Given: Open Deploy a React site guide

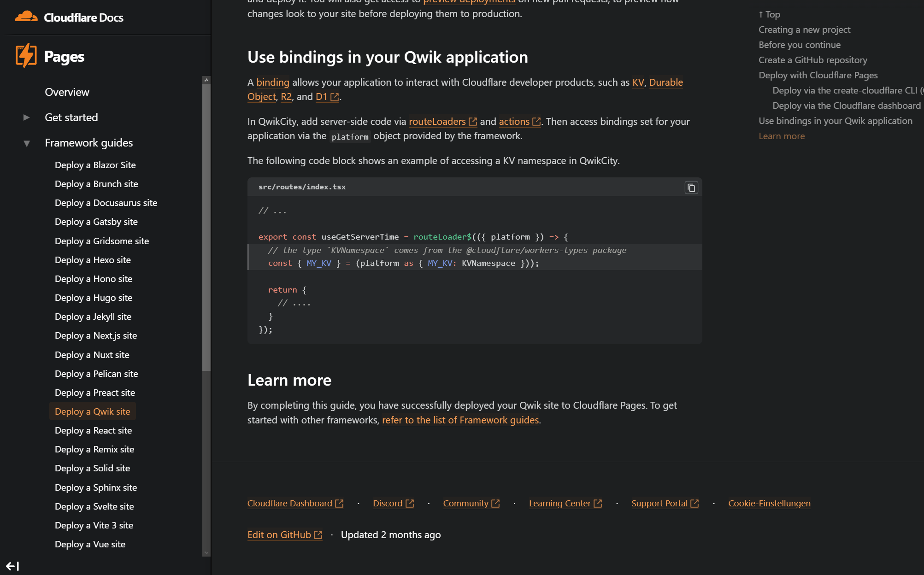Looking at the screenshot, I should [x=93, y=430].
